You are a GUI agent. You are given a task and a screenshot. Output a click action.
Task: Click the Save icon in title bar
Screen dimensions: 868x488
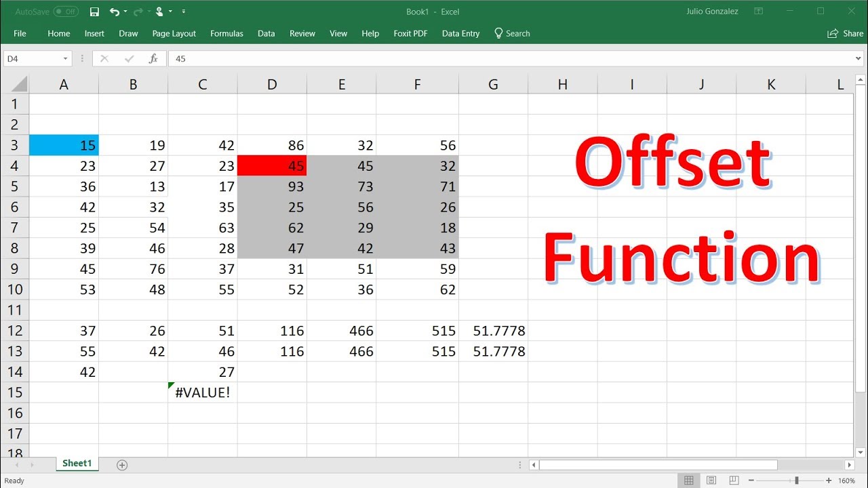pos(94,12)
